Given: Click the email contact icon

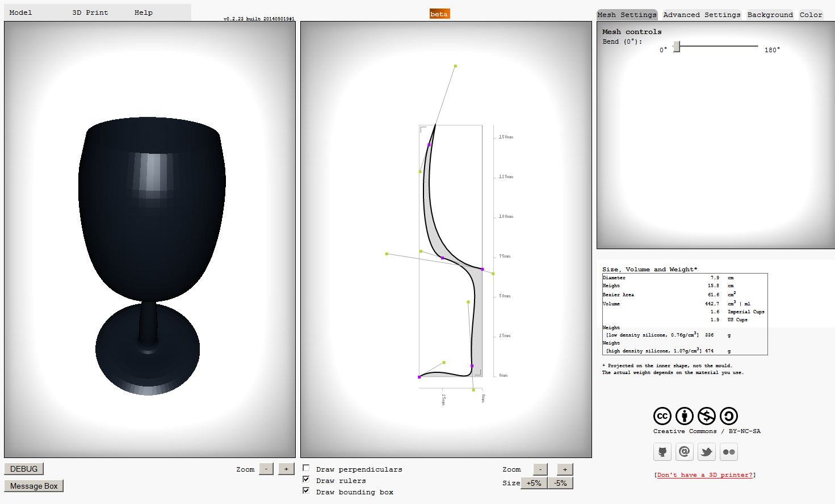Looking at the screenshot, I should coord(685,452).
